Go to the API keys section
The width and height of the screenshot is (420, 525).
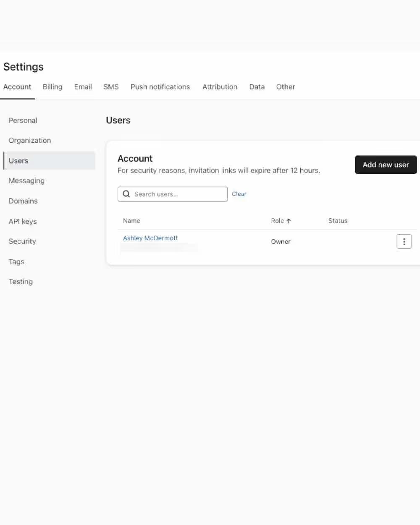coord(23,221)
